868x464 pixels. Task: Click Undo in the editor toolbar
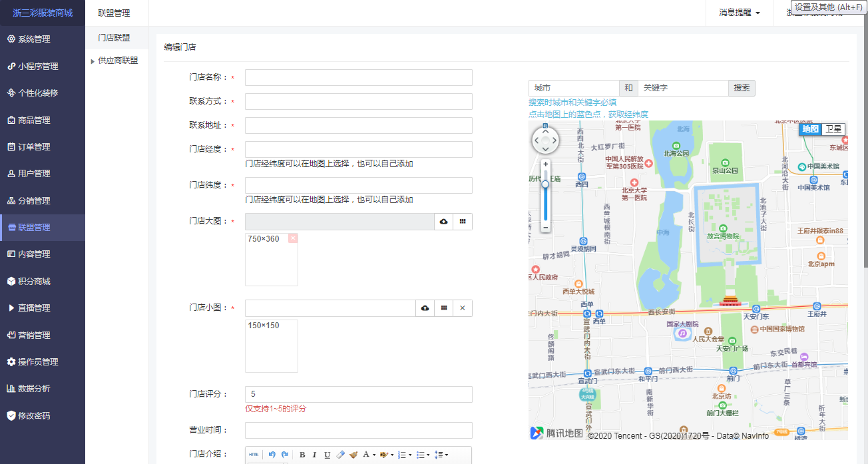click(272, 455)
